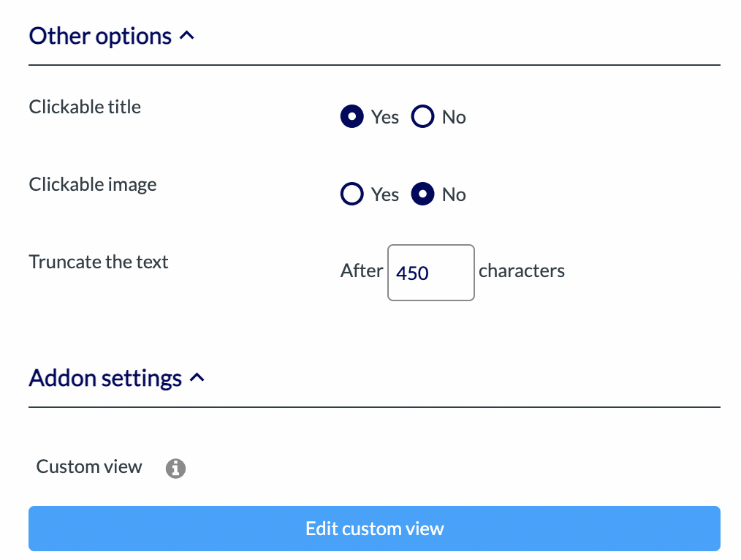This screenshot has width=741, height=560.
Task: Click the word characters after the number field
Action: coord(522,271)
